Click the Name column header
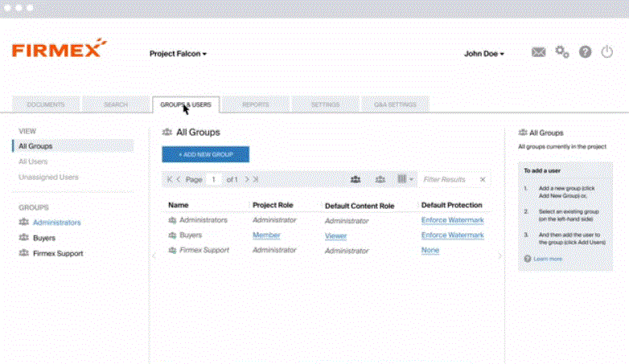This screenshot has height=364, width=629. click(x=178, y=205)
